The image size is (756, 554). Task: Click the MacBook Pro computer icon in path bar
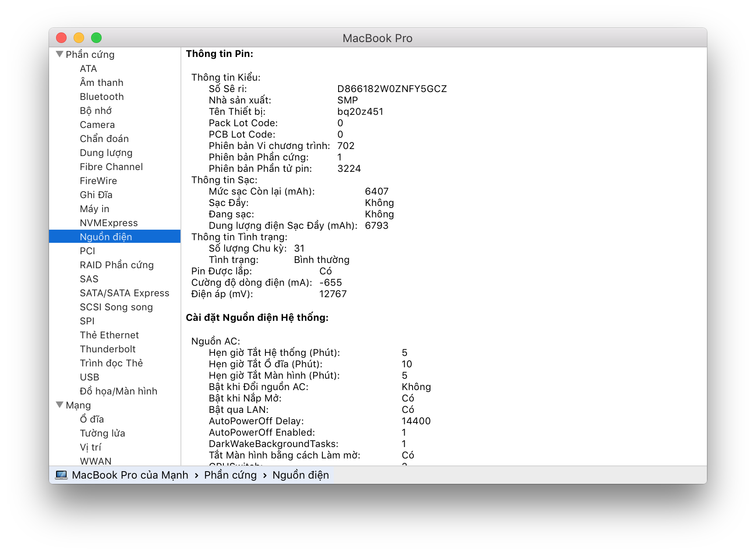click(61, 475)
